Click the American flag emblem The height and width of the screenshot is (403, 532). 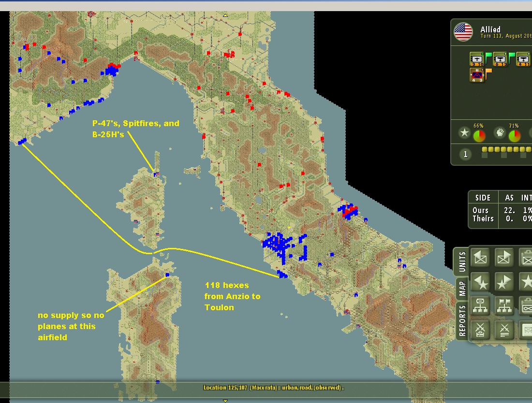(463, 32)
